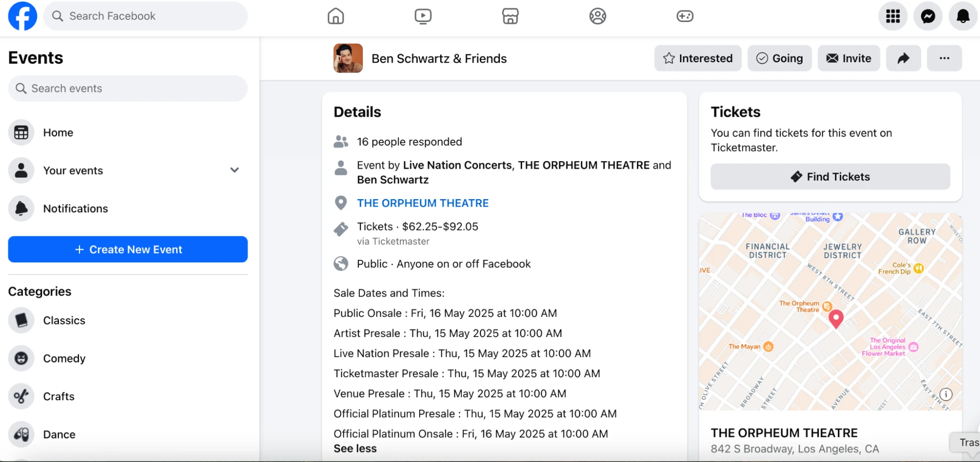Screen dimensions: 980x462
Task: Click the ticket price $62.25-$92.05 text
Action: coord(440,227)
